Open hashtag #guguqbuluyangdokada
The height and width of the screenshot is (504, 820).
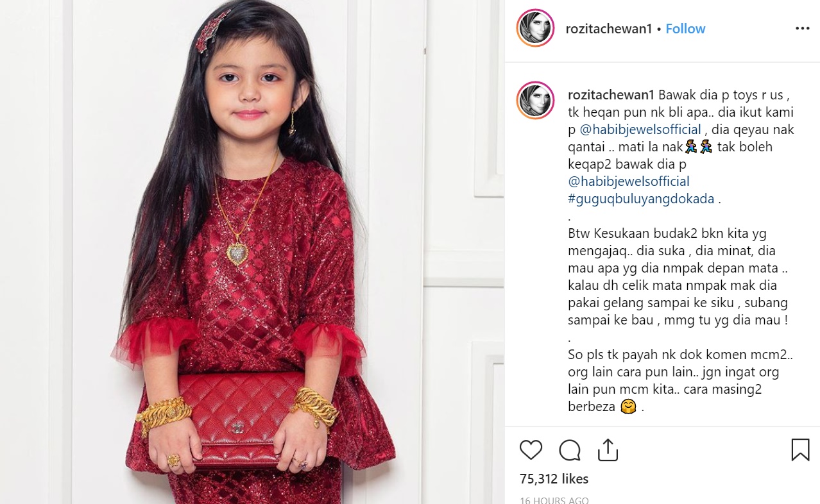(641, 199)
